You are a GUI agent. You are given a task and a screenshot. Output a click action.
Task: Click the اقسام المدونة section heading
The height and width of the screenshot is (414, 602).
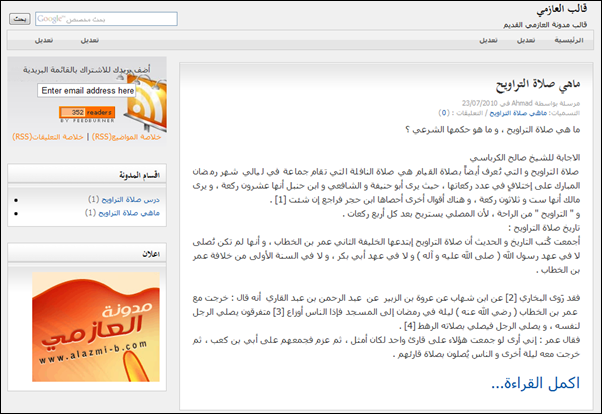[139, 176]
